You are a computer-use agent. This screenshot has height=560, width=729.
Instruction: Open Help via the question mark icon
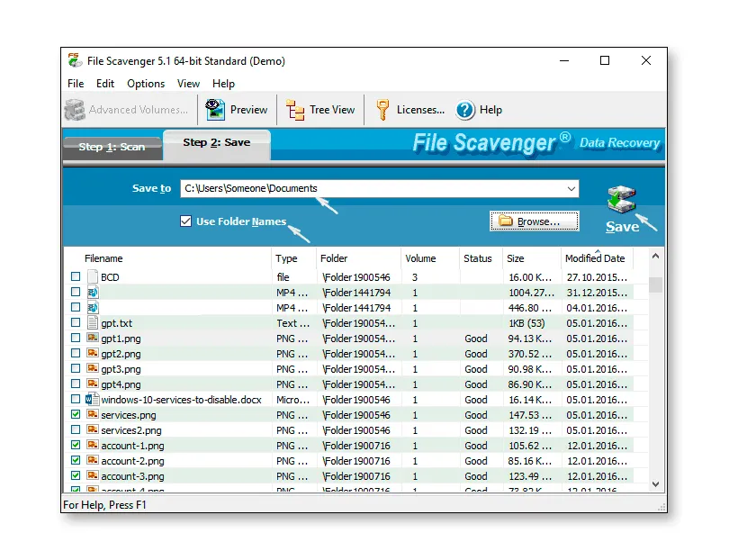coord(465,110)
